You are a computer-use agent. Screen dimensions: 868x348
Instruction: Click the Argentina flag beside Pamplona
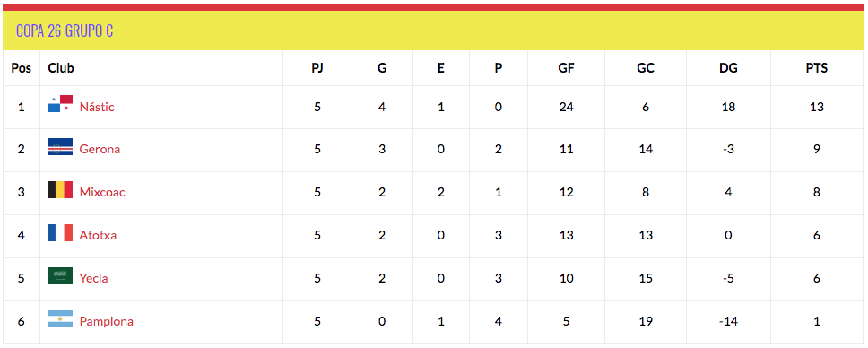(x=60, y=318)
